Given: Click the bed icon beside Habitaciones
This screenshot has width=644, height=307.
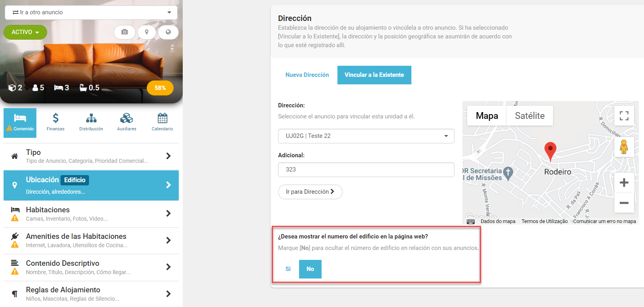Looking at the screenshot, I should pos(15,210).
